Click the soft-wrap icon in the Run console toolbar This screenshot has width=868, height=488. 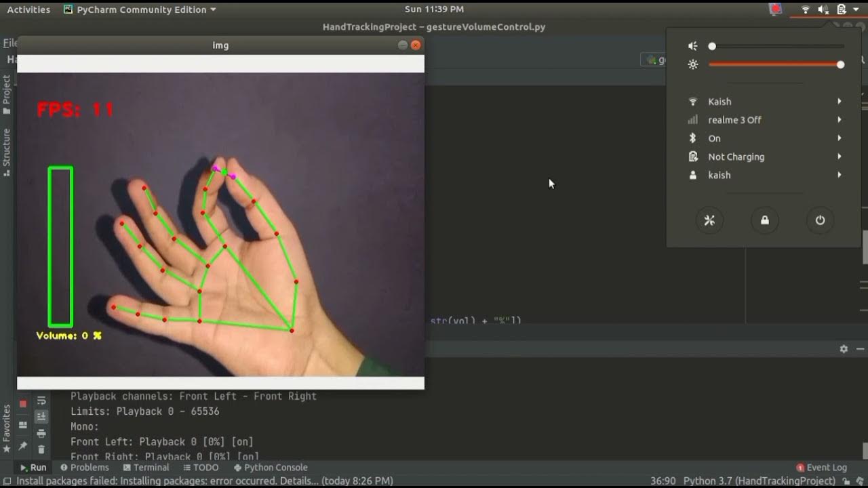pos(41,401)
